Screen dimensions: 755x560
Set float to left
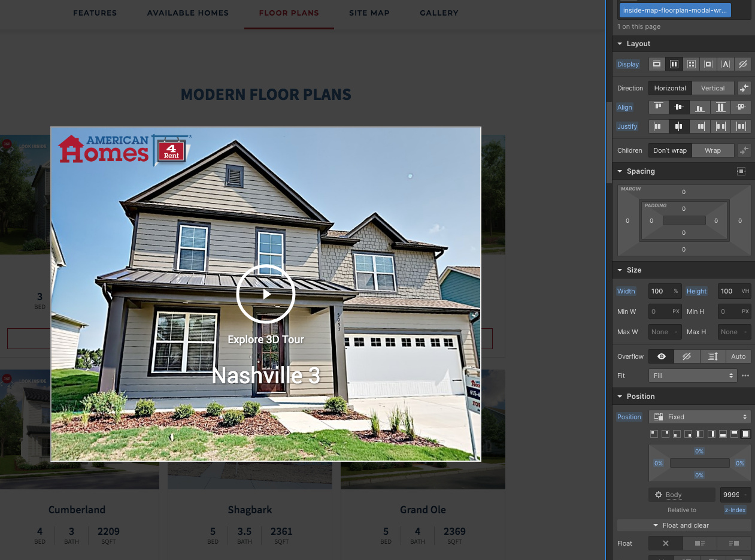(699, 543)
